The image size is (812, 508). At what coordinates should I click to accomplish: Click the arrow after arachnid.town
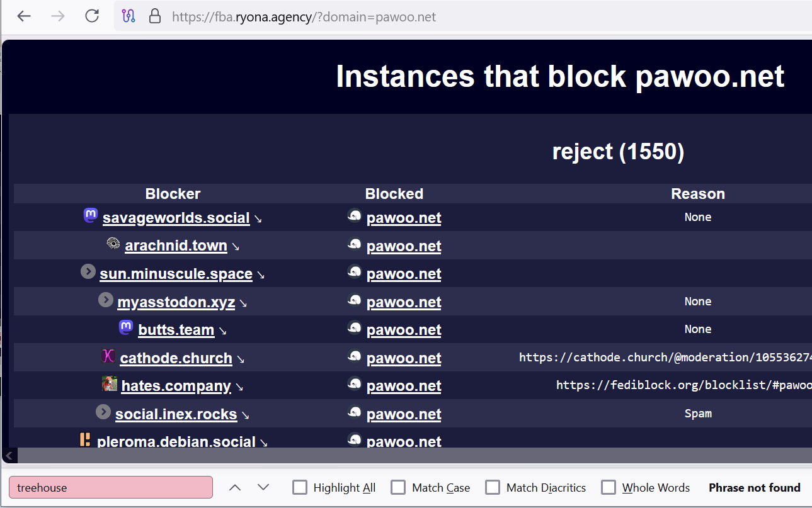235,247
